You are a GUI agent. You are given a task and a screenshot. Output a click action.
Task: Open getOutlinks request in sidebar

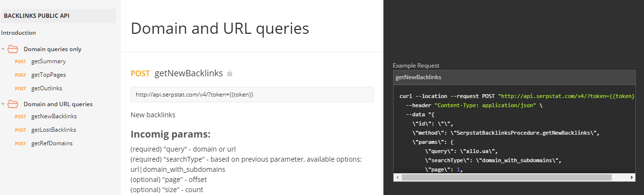click(47, 88)
